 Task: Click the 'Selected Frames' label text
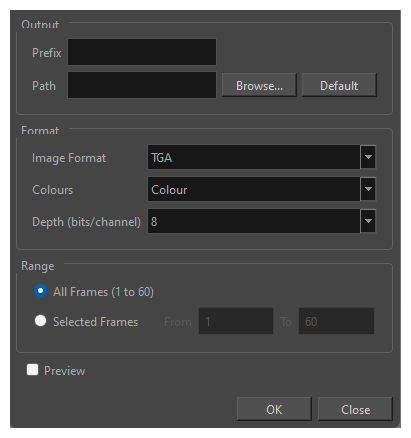click(x=95, y=322)
